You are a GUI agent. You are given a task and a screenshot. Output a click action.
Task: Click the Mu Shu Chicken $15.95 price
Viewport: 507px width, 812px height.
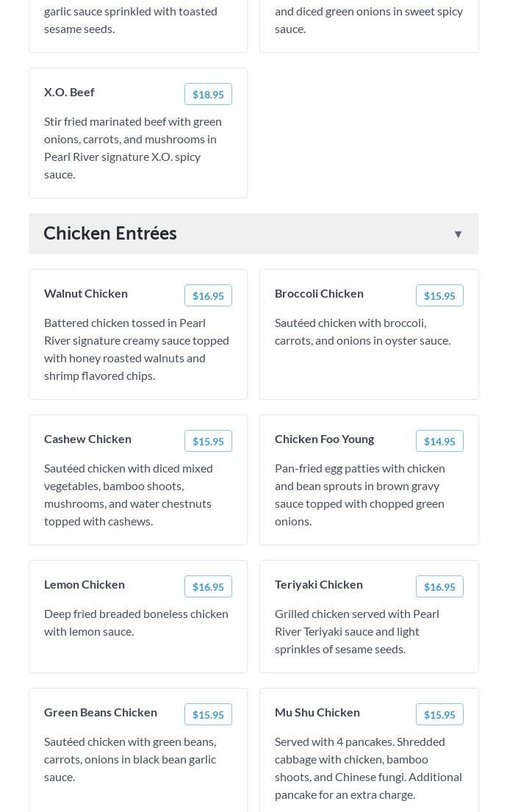[x=439, y=715]
